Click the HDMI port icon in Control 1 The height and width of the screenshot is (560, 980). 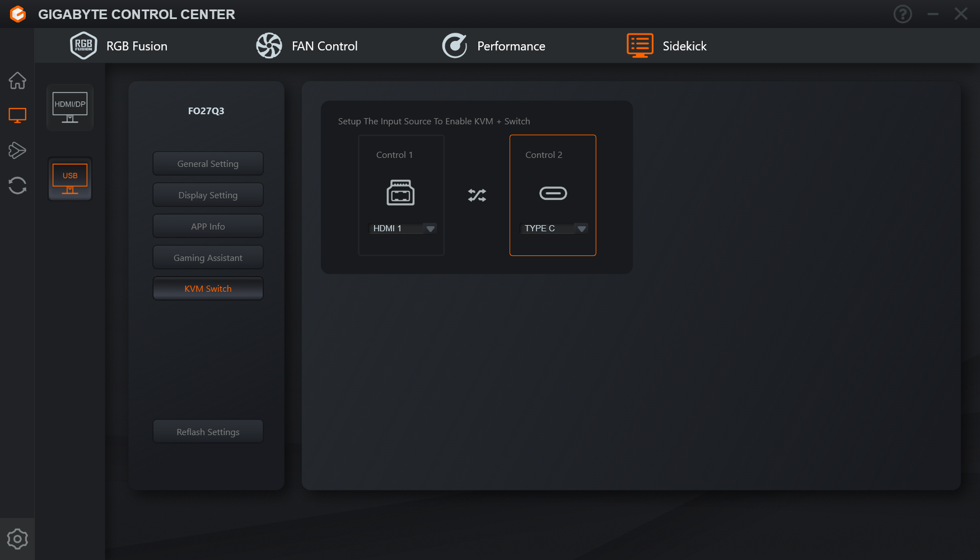pyautogui.click(x=400, y=193)
